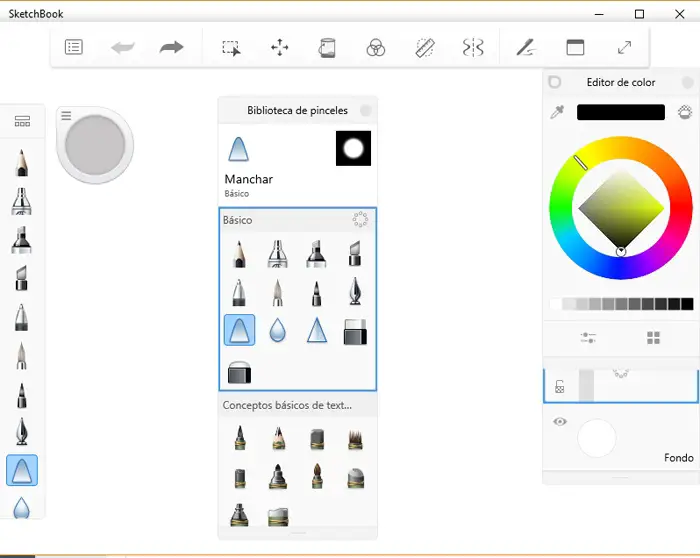
Task: Switch to color sliders view
Action: [588, 337]
